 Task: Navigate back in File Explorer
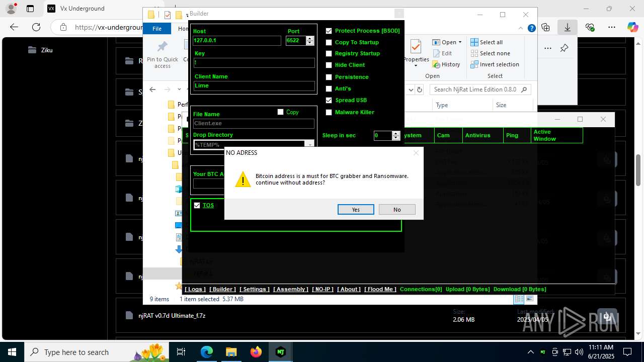click(x=152, y=89)
